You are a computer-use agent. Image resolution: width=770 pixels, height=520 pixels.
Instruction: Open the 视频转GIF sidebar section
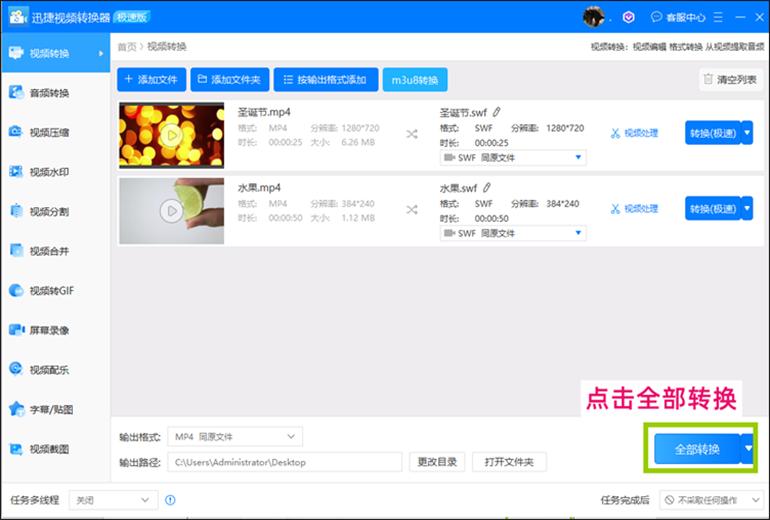pyautogui.click(x=55, y=291)
